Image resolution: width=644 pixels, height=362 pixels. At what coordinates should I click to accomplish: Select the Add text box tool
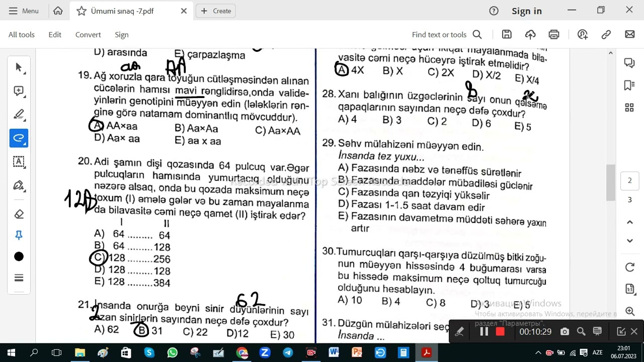[19, 161]
